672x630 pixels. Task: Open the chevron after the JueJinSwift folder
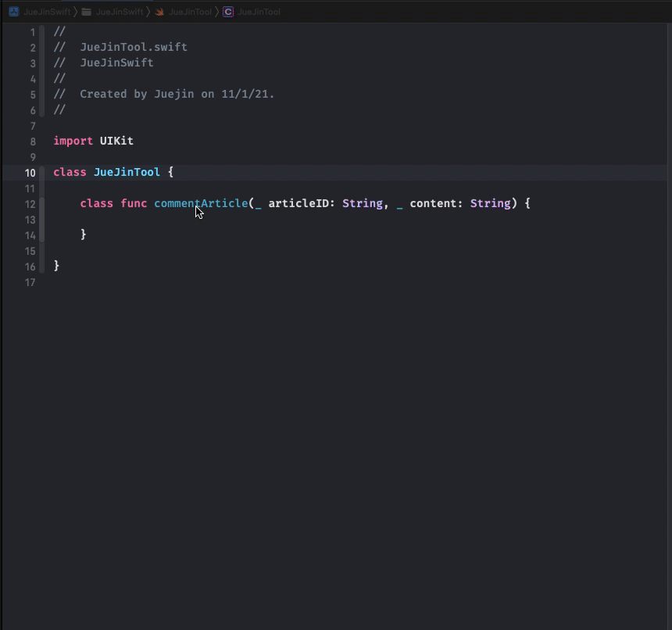point(148,12)
